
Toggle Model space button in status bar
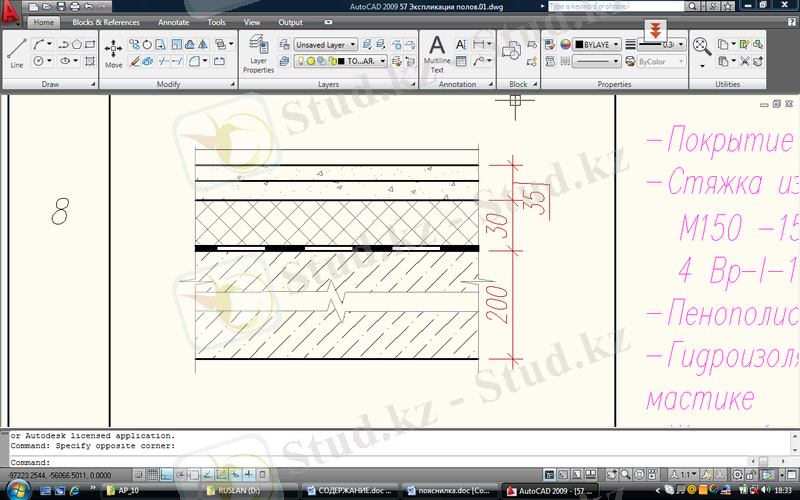547,473
